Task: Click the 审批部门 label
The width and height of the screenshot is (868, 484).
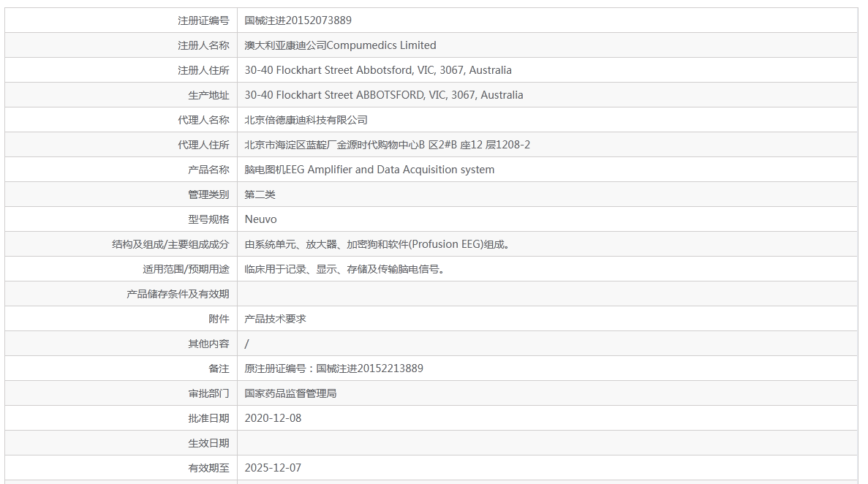Action: 208,394
